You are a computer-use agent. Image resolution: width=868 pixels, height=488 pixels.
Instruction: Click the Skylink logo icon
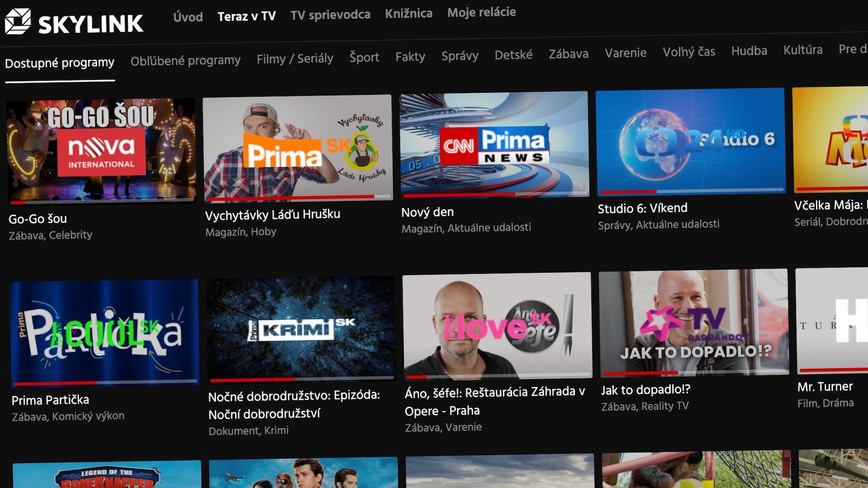[18, 21]
